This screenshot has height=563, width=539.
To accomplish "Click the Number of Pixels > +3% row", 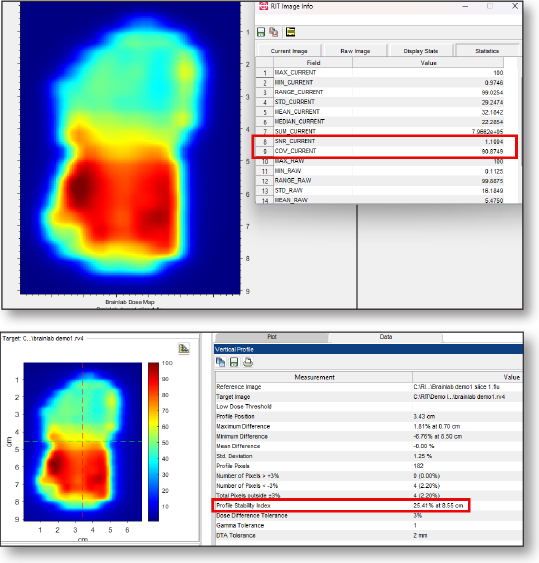I will point(369,476).
